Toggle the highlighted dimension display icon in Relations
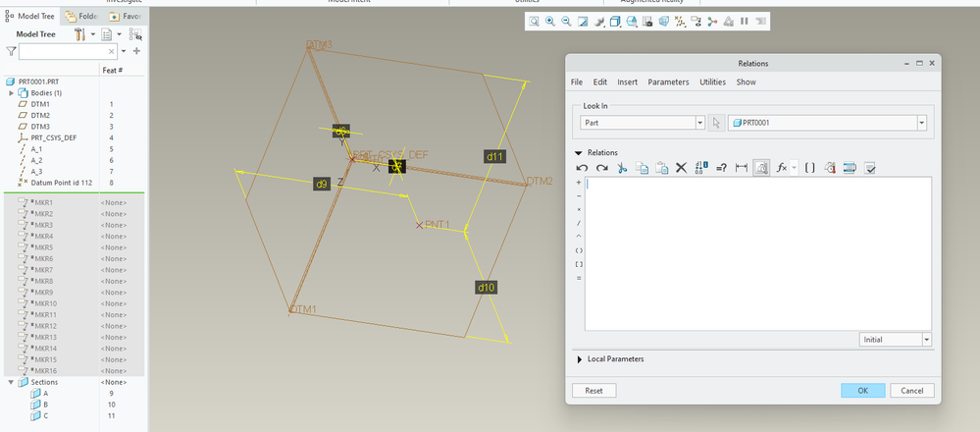The image size is (980, 432). [761, 168]
